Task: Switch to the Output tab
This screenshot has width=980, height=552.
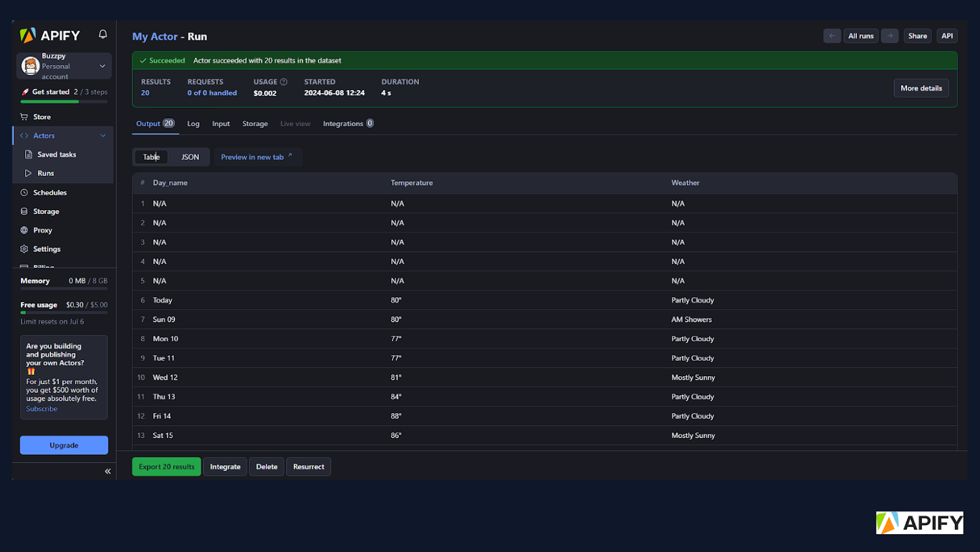Action: pyautogui.click(x=155, y=123)
